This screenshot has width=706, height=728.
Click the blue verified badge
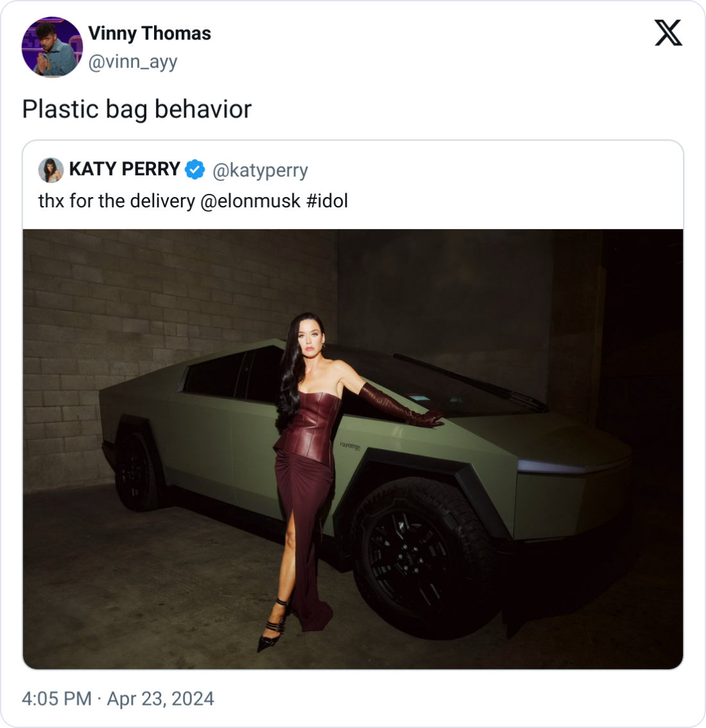195,170
